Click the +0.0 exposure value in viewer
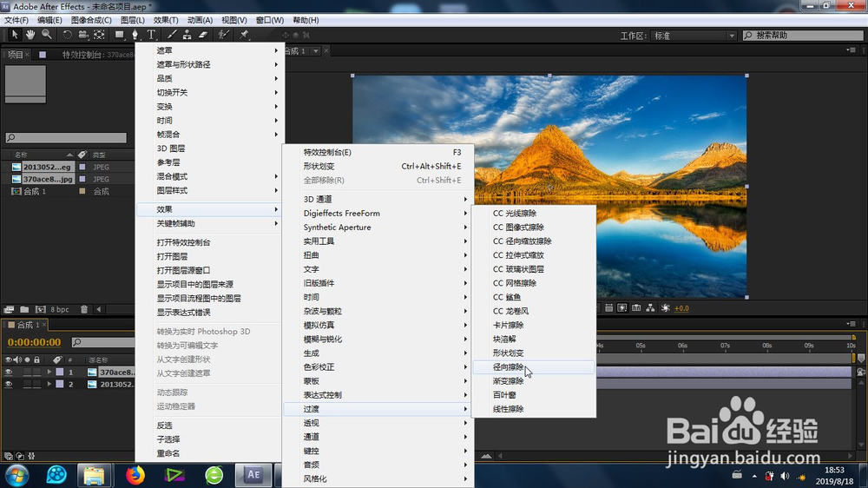868x488 pixels. [x=681, y=308]
